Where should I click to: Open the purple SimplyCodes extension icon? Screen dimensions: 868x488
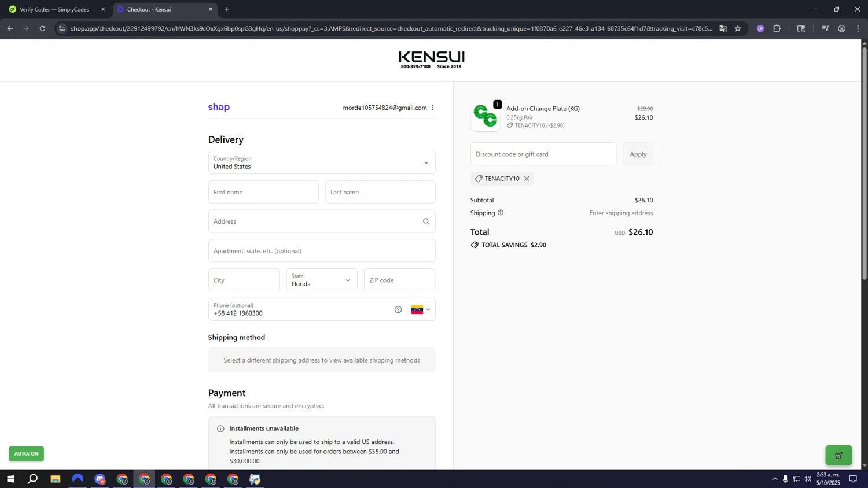coord(760,28)
